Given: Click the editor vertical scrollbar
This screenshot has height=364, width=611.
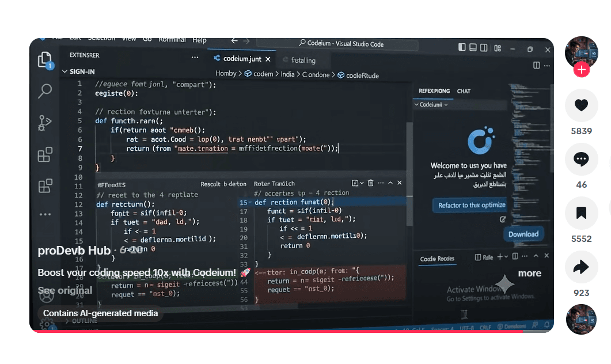Looking at the screenshot, I should 409,173.
